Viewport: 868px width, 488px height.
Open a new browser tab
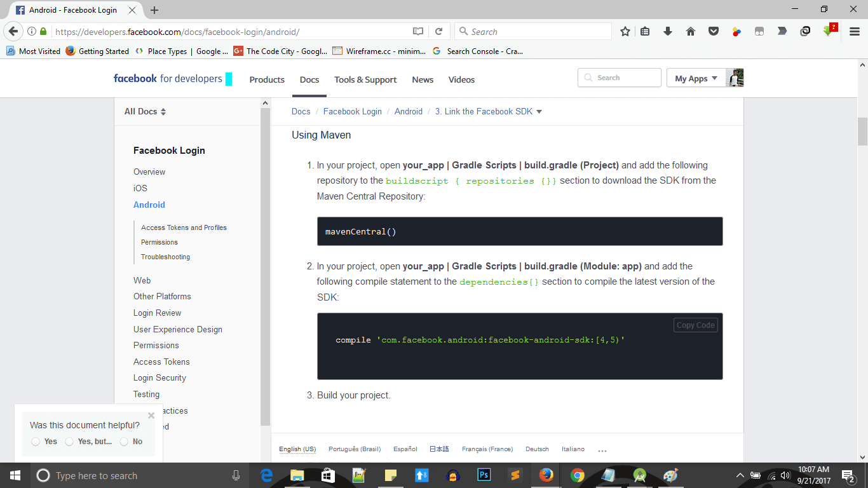[154, 10]
